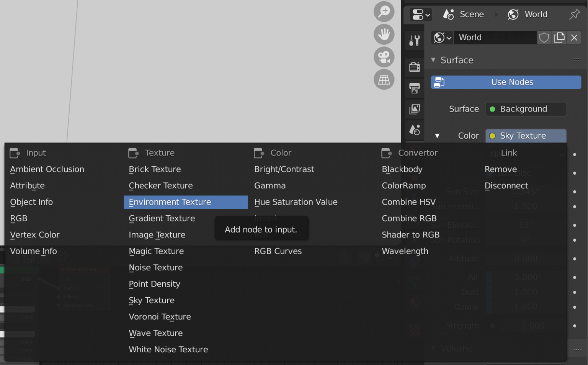Toggle the fake user shield for World
Viewport: 588px width, 365px height.
click(x=544, y=38)
